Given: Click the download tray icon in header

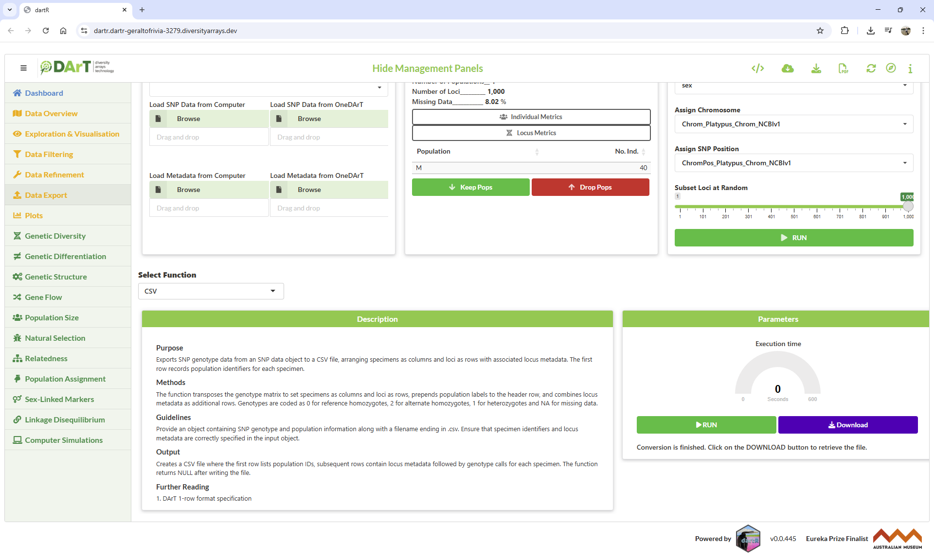Looking at the screenshot, I should click(x=816, y=69).
